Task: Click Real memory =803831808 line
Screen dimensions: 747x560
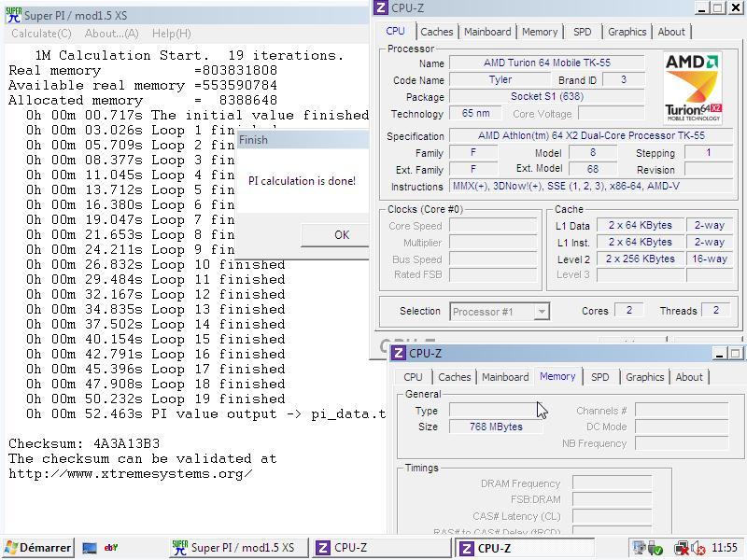Action: pos(143,71)
